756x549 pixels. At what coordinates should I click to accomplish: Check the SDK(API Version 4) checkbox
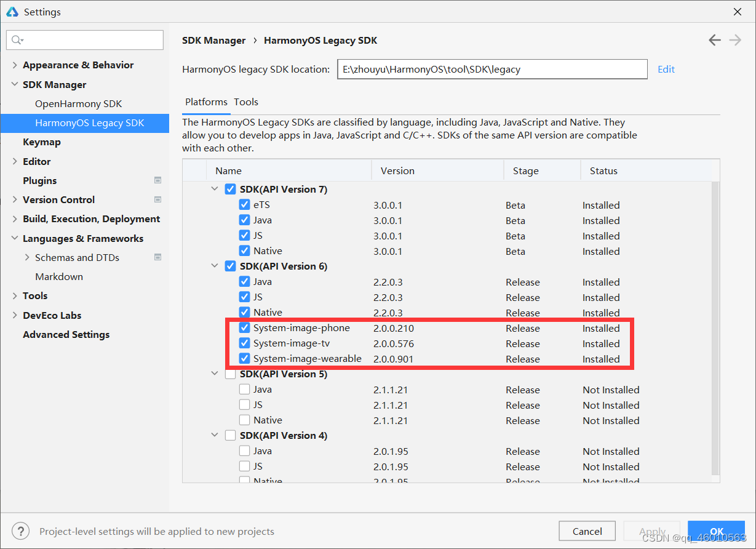(231, 436)
